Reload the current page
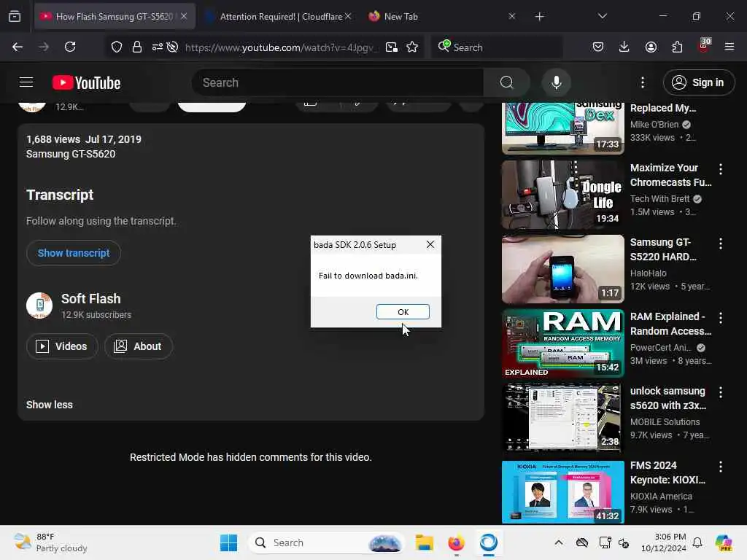 [x=70, y=47]
